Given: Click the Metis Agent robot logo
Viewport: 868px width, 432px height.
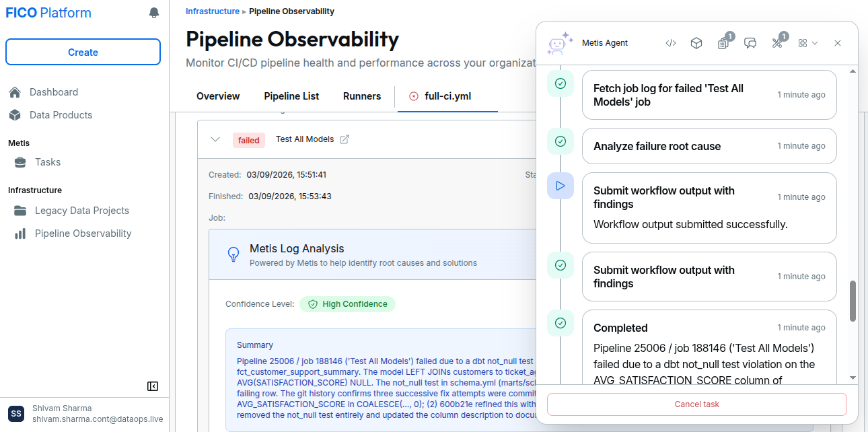Looking at the screenshot, I should click(x=560, y=43).
